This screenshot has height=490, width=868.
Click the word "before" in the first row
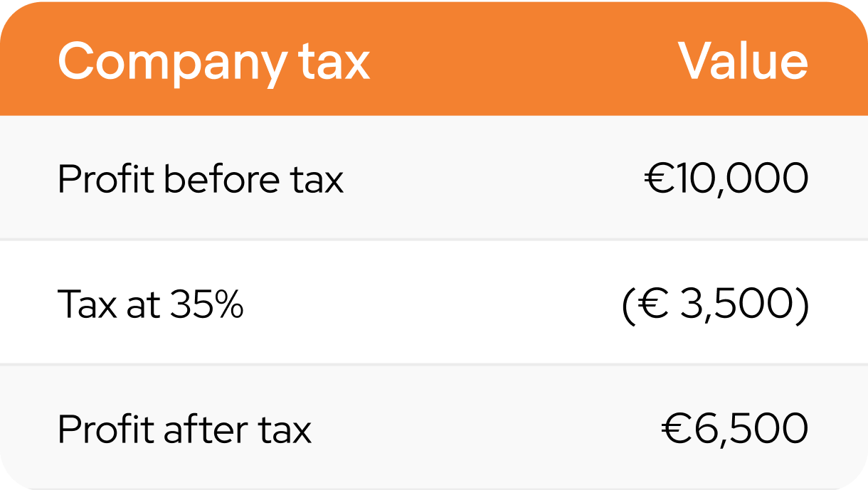coord(222,179)
